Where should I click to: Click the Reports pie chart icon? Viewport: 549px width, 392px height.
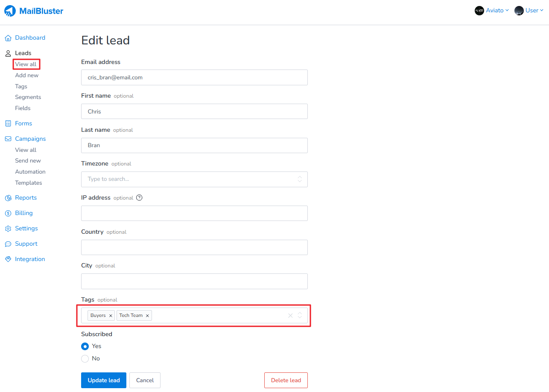point(8,198)
